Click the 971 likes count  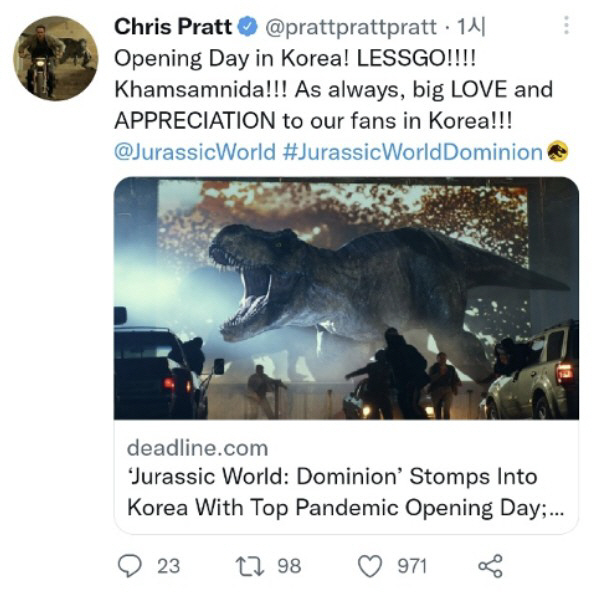tap(412, 566)
